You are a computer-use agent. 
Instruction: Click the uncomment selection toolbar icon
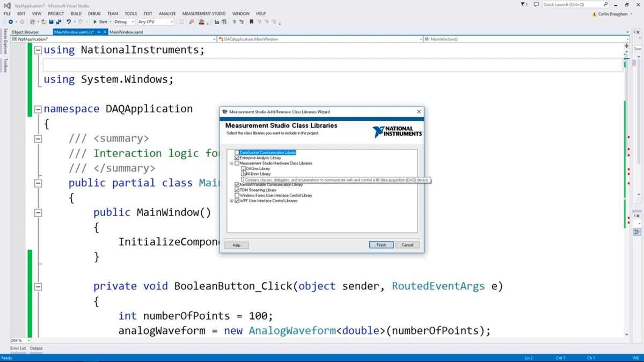click(x=242, y=21)
